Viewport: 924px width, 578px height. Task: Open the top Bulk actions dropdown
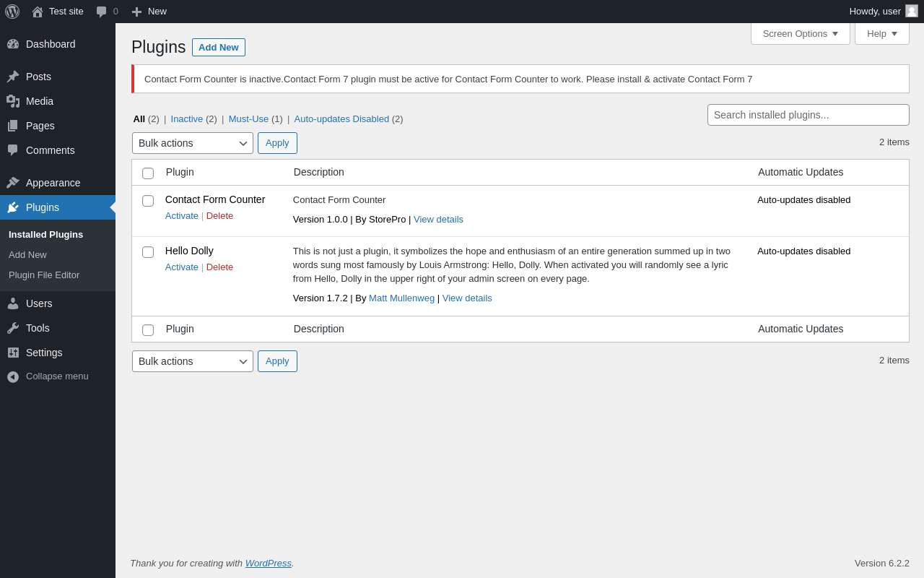193,143
